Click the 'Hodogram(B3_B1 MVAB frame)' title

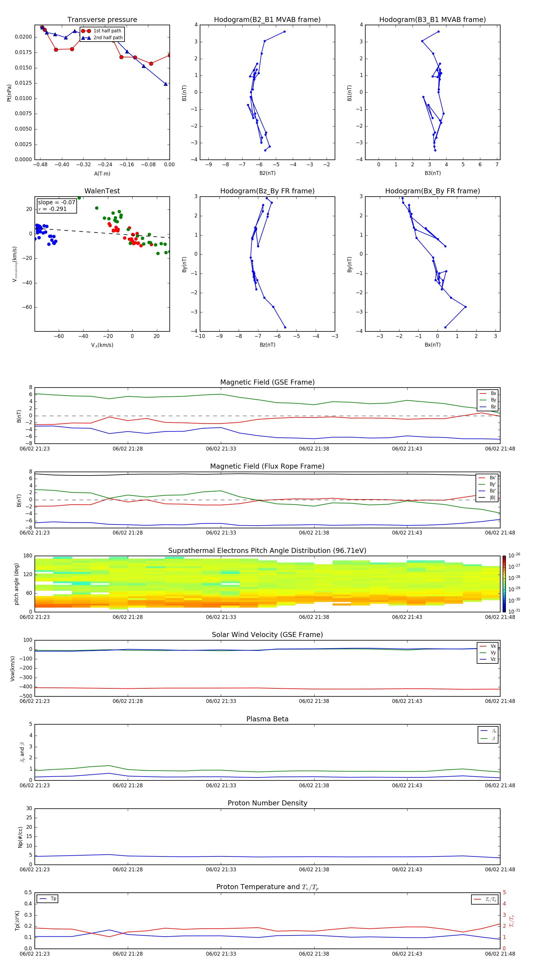[x=432, y=20]
